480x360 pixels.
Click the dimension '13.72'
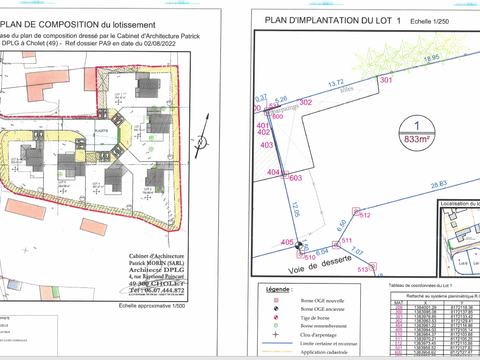click(336, 83)
